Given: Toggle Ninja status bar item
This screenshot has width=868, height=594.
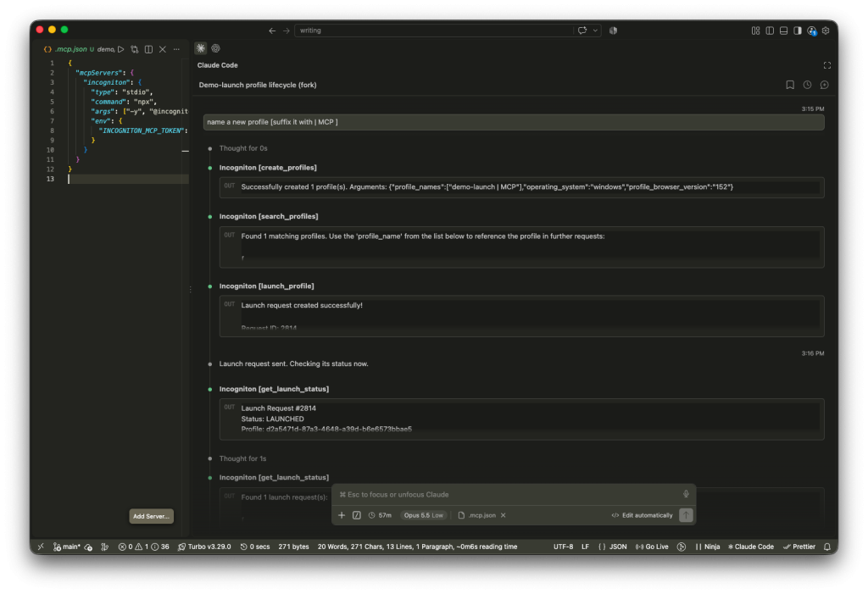Looking at the screenshot, I should [x=708, y=547].
